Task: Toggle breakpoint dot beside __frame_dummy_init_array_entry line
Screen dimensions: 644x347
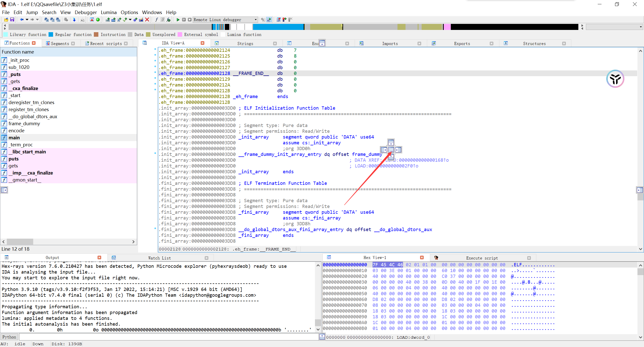Action: point(155,153)
